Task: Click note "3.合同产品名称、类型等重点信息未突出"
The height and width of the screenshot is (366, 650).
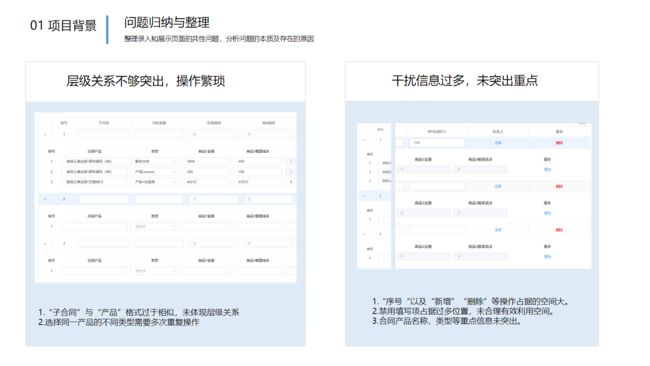Action: point(446,321)
